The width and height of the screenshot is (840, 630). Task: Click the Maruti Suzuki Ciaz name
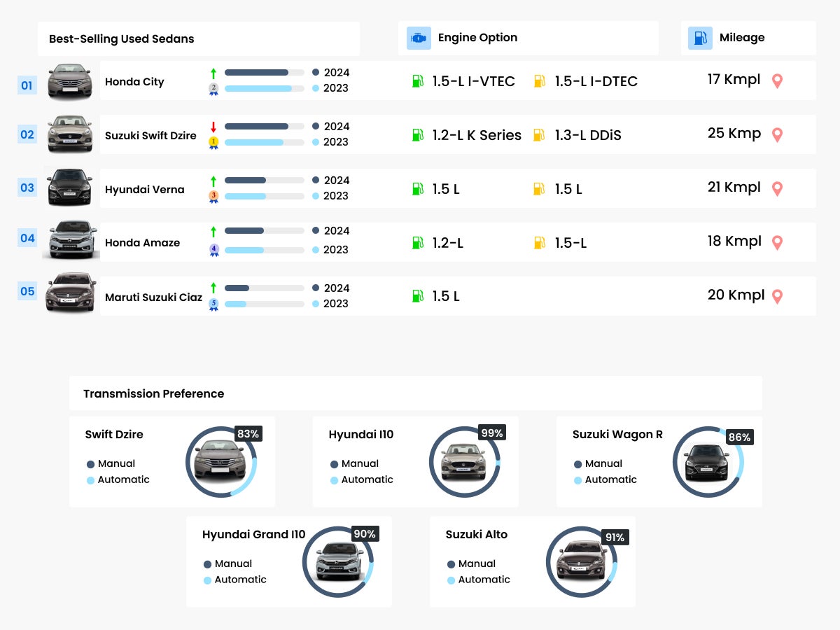[x=153, y=297]
